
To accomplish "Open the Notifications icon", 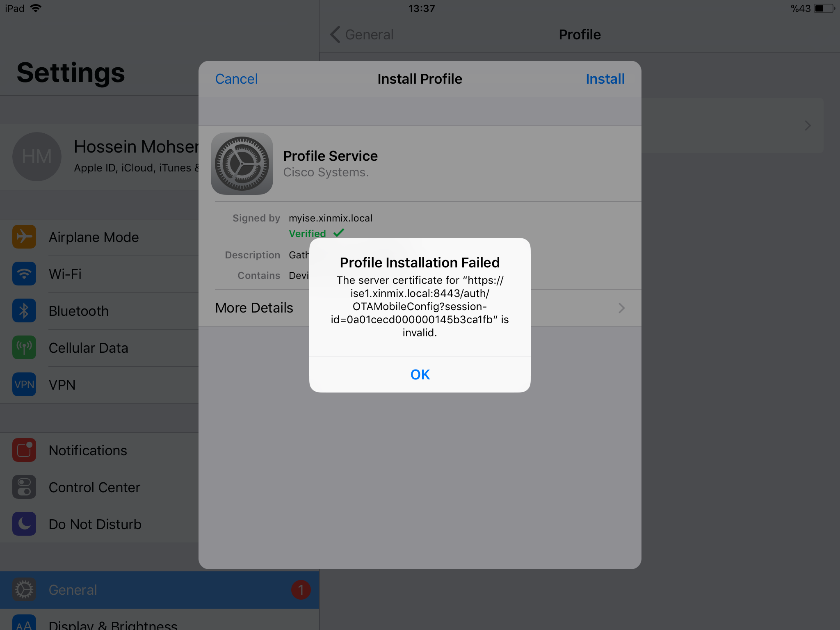I will pos(24,450).
